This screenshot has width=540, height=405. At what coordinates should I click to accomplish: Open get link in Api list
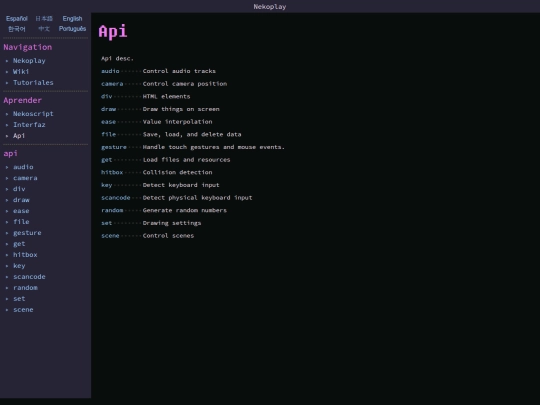[106, 160]
